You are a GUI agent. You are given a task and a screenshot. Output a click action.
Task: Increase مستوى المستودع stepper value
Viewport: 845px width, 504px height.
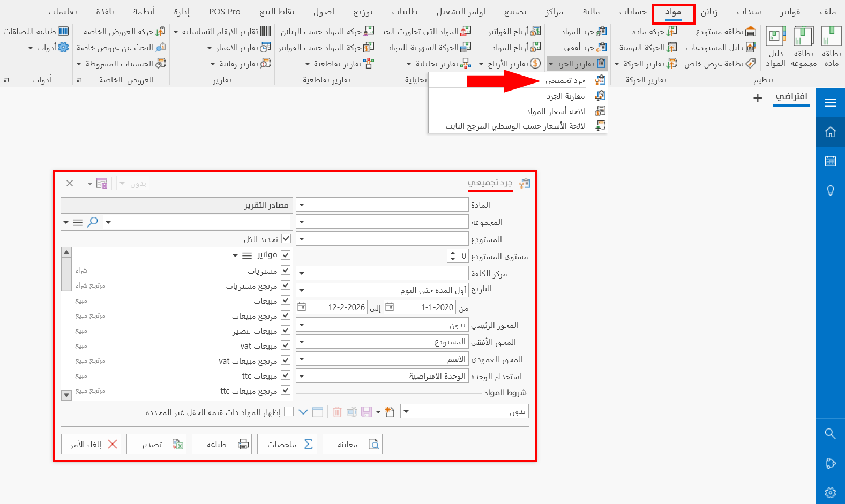point(453,253)
